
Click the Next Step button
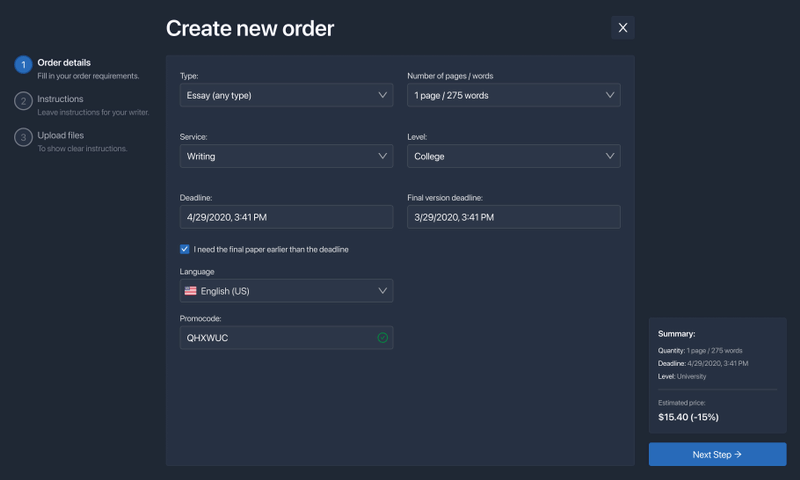(717, 454)
